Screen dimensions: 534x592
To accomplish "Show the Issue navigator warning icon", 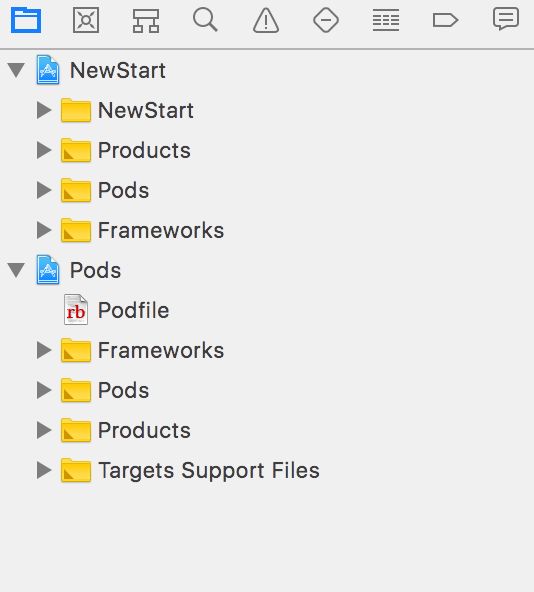I will [x=266, y=20].
